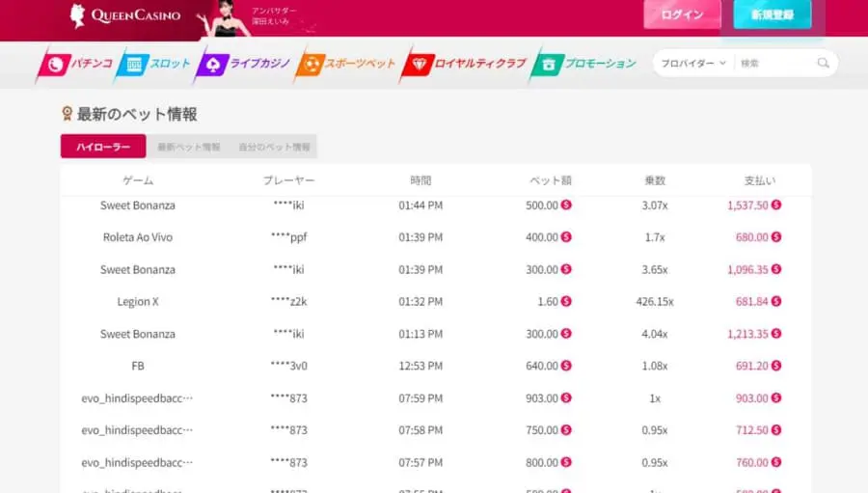Open the スポーツベット soccer ball icon
The height and width of the screenshot is (493, 868).
[312, 65]
